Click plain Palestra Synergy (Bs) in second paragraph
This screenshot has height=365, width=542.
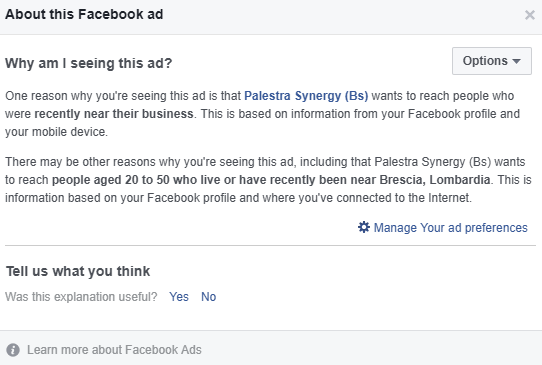433,162
